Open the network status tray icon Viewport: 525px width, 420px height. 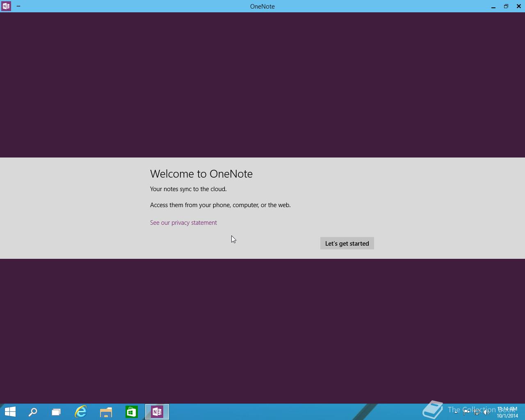[x=477, y=412]
